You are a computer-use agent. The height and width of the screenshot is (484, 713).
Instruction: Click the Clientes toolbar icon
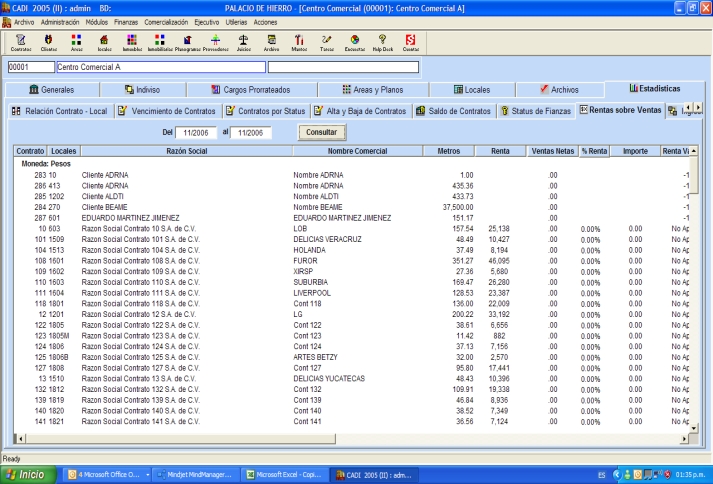click(48, 42)
